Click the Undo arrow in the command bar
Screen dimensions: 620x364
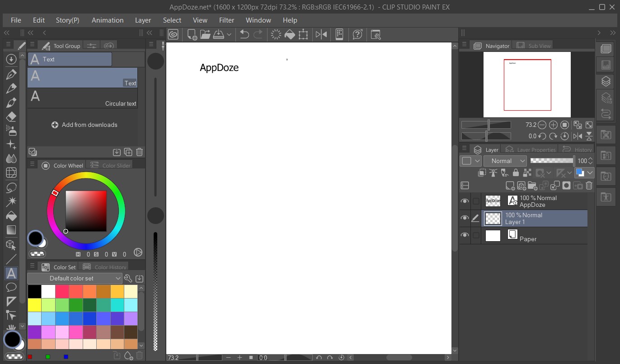click(x=244, y=34)
